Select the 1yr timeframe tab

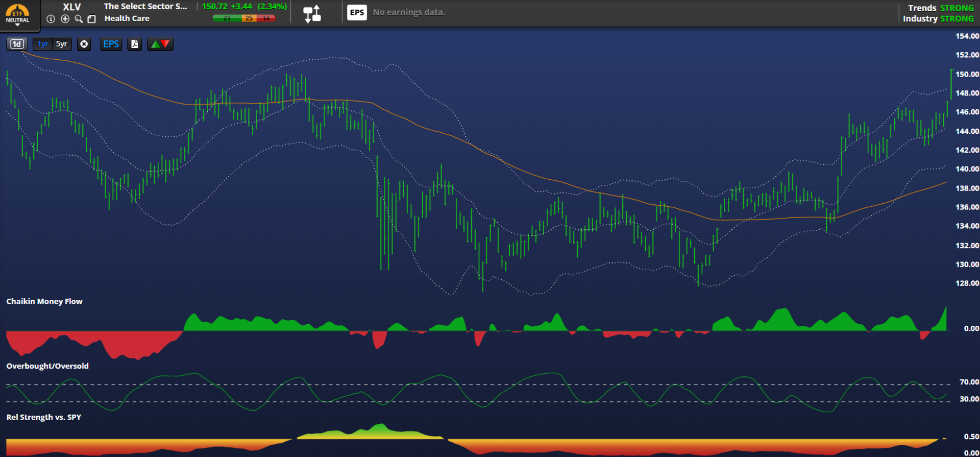click(x=43, y=44)
